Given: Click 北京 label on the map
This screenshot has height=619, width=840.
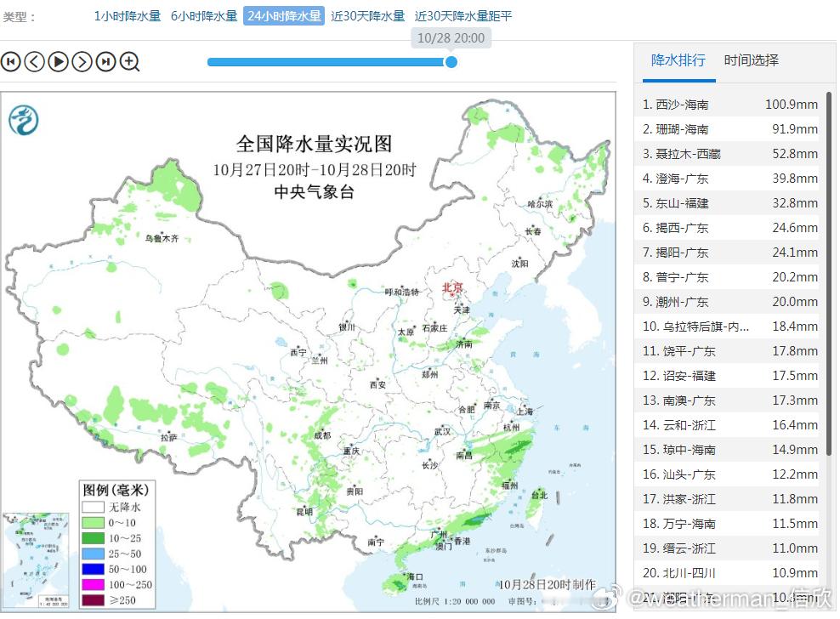Looking at the screenshot, I should [x=452, y=287].
